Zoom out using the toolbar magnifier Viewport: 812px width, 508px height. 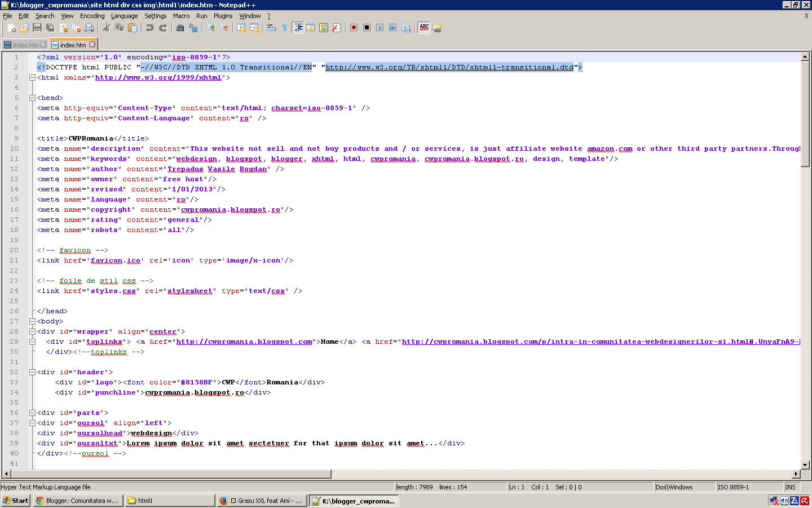pyautogui.click(x=224, y=28)
